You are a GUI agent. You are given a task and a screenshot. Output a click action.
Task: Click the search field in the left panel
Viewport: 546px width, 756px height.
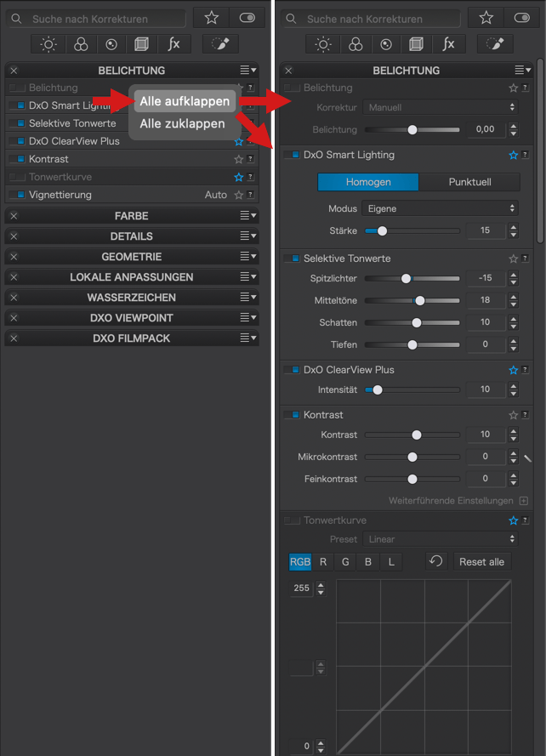point(96,19)
